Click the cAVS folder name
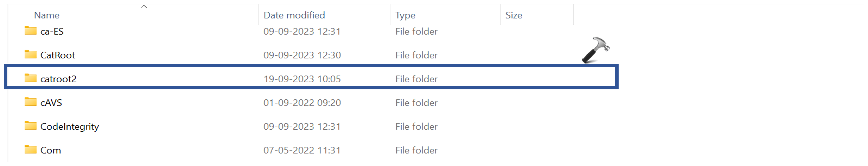 51,103
